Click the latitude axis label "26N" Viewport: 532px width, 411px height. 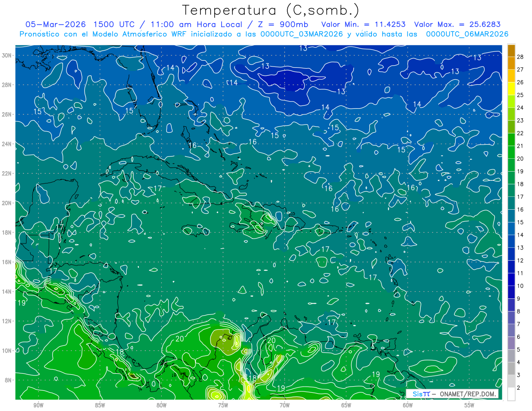[x=6, y=114]
